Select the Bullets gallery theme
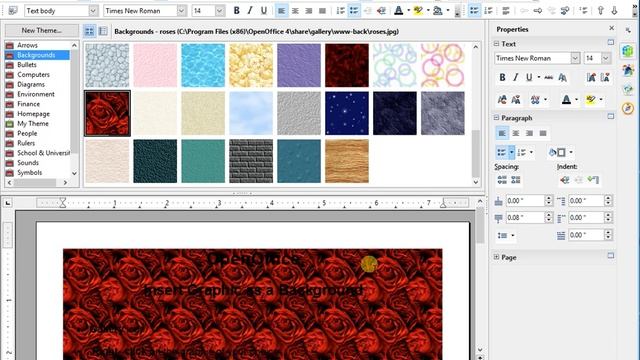The height and width of the screenshot is (360, 640). click(27, 64)
